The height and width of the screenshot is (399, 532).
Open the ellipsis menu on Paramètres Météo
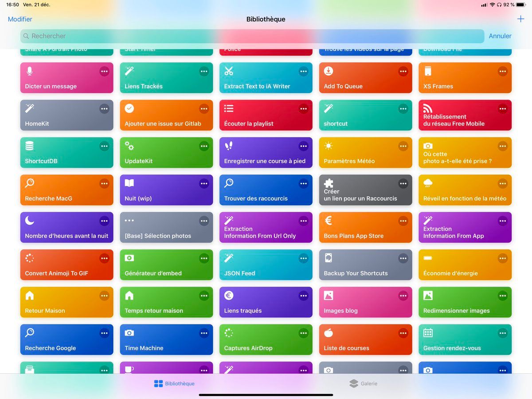[403, 146]
